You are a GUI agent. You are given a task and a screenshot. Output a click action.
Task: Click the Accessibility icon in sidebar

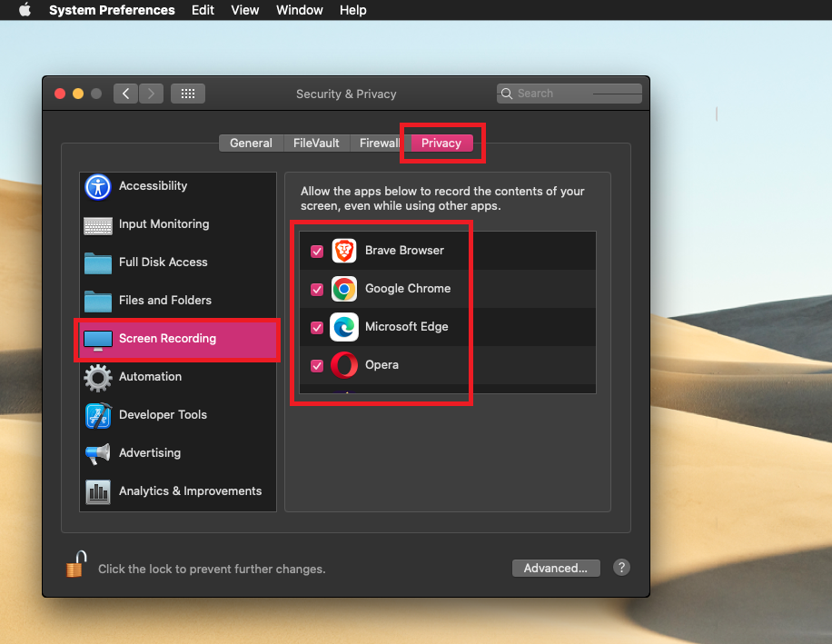[98, 186]
